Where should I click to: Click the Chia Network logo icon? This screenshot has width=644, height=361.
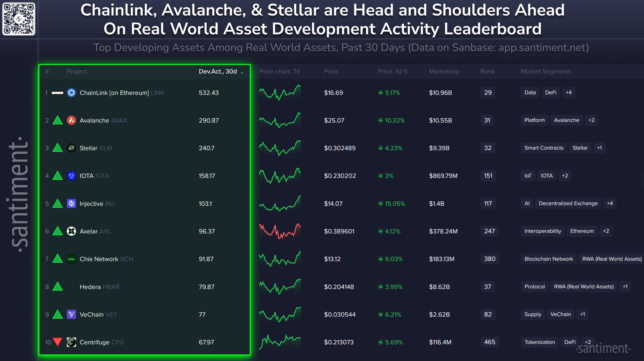pos(71,259)
